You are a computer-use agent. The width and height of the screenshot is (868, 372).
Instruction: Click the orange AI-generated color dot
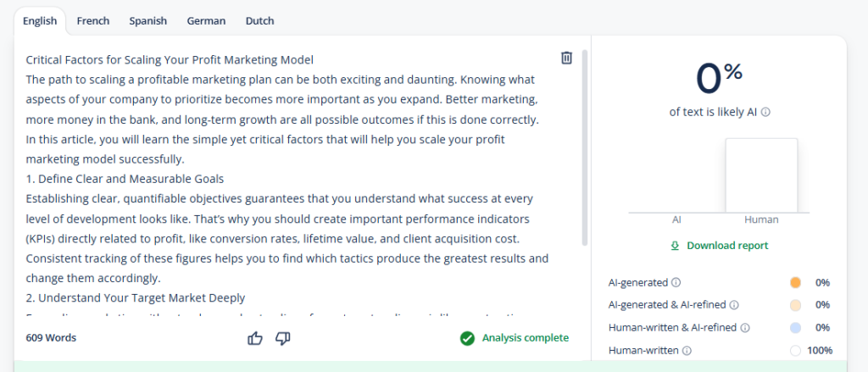tap(795, 282)
